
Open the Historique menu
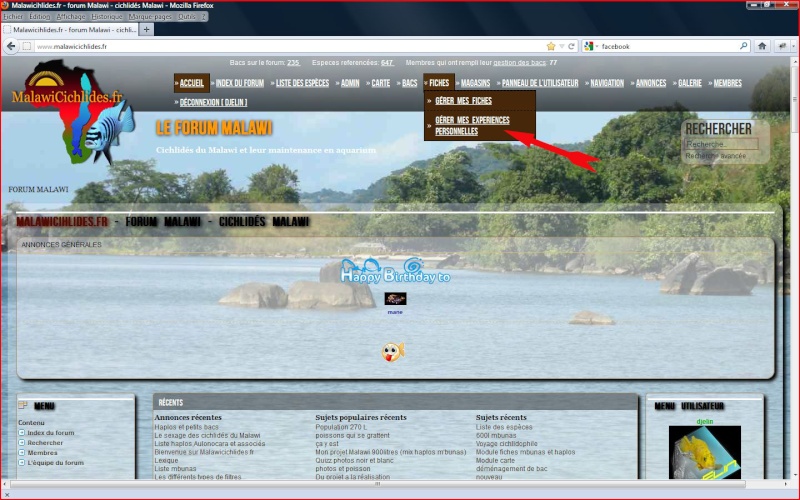point(107,17)
